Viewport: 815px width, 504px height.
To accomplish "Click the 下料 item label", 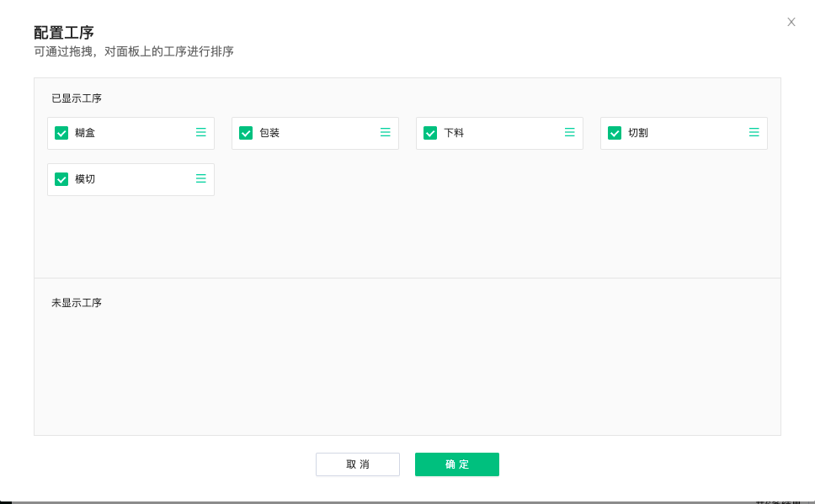I will tap(454, 133).
